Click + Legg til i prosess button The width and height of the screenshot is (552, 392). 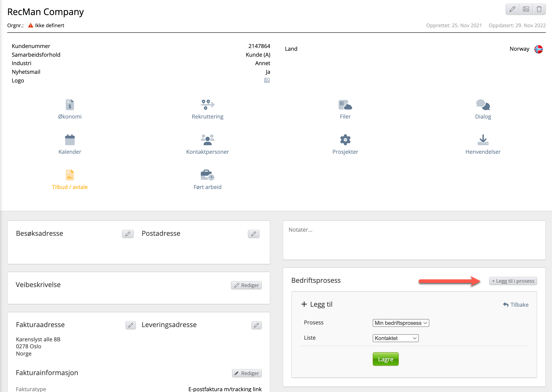(513, 281)
